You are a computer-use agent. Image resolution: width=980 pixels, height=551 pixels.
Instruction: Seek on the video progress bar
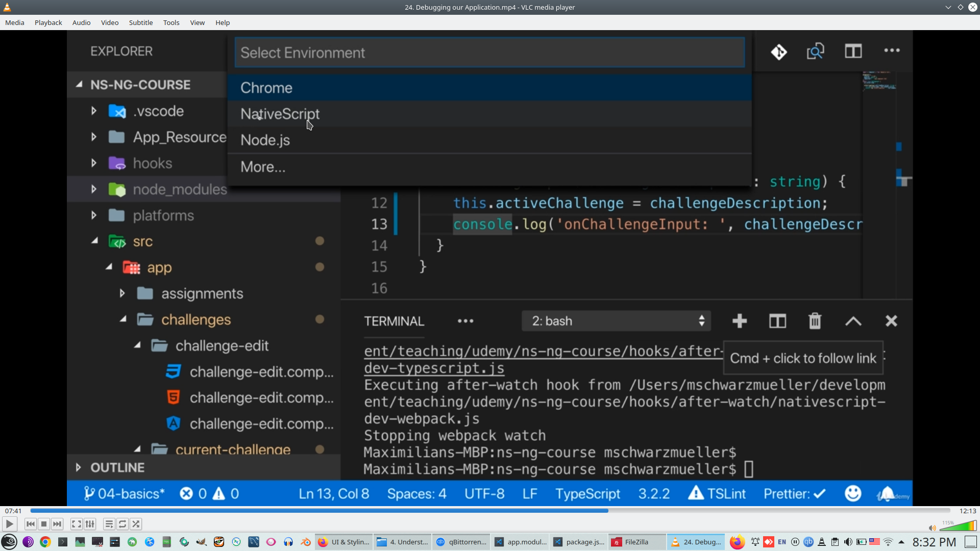490,511
